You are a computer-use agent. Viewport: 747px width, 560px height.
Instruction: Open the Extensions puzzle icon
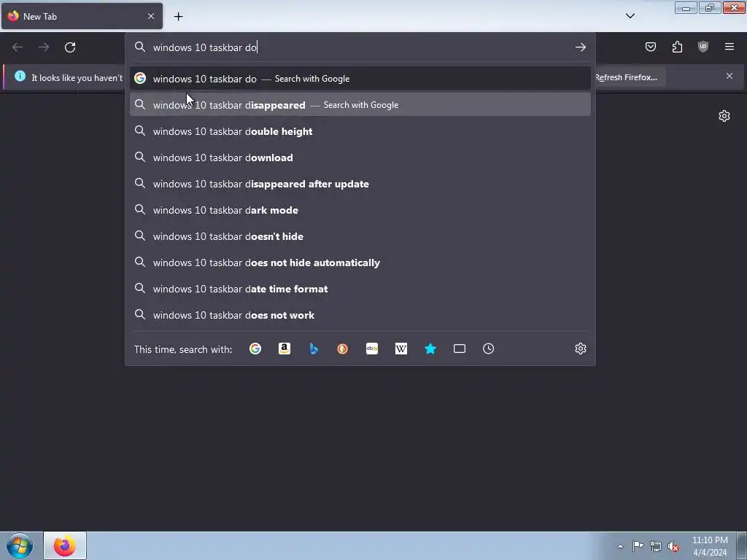click(x=677, y=47)
